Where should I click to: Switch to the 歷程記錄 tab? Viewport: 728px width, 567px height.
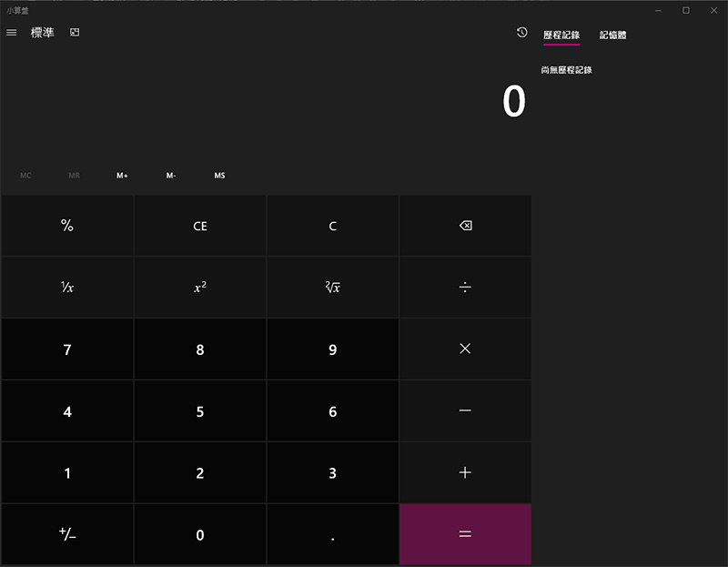point(561,35)
